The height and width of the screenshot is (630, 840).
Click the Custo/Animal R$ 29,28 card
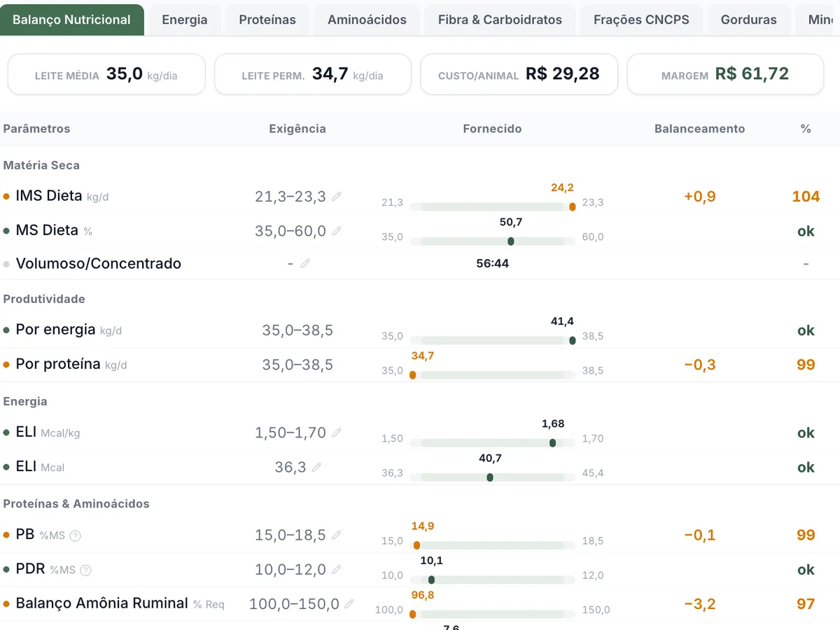tap(519, 74)
